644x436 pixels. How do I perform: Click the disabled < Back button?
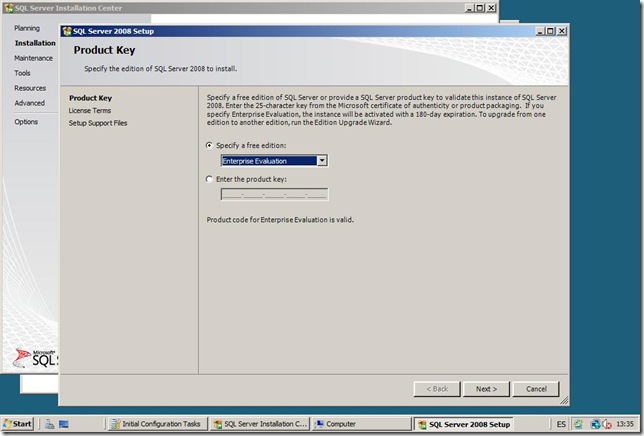coord(437,389)
